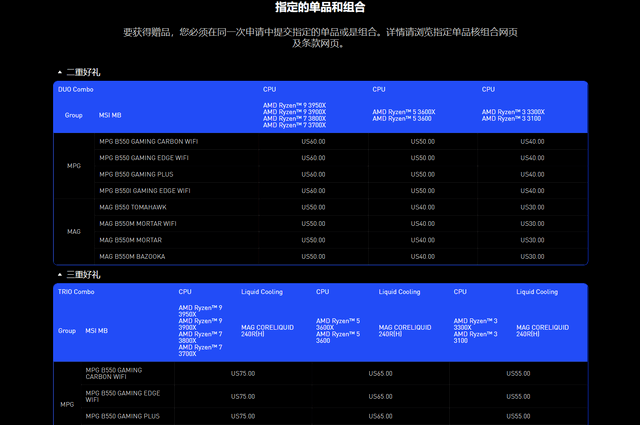Click US$65.00 in TRIO GAMING CARBON WIFI row

pyautogui.click(x=380, y=374)
